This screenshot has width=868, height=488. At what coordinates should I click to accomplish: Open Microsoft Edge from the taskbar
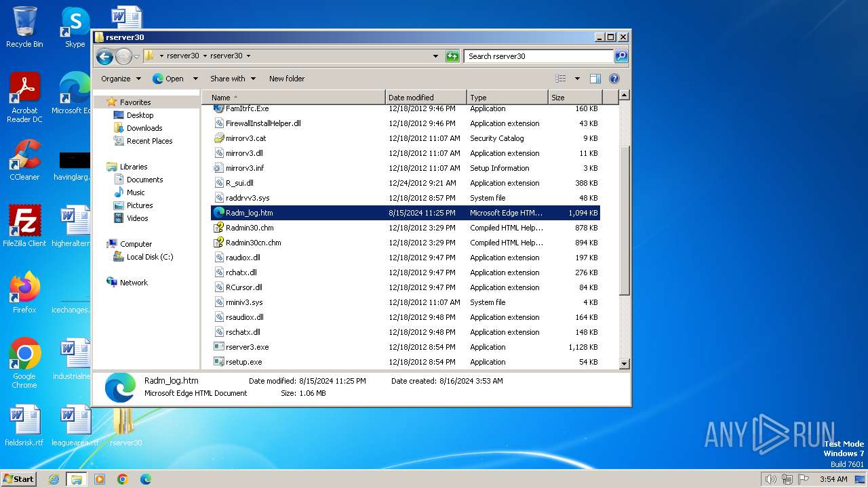(x=146, y=479)
